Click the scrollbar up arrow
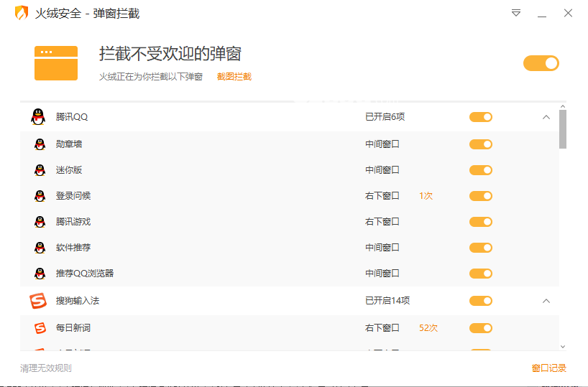The height and width of the screenshot is (387, 588). coord(563,106)
